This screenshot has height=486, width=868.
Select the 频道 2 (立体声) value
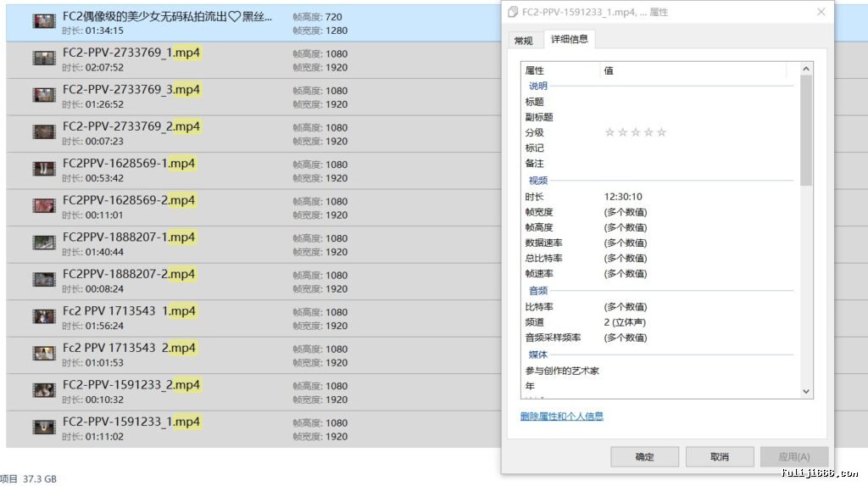(625, 322)
